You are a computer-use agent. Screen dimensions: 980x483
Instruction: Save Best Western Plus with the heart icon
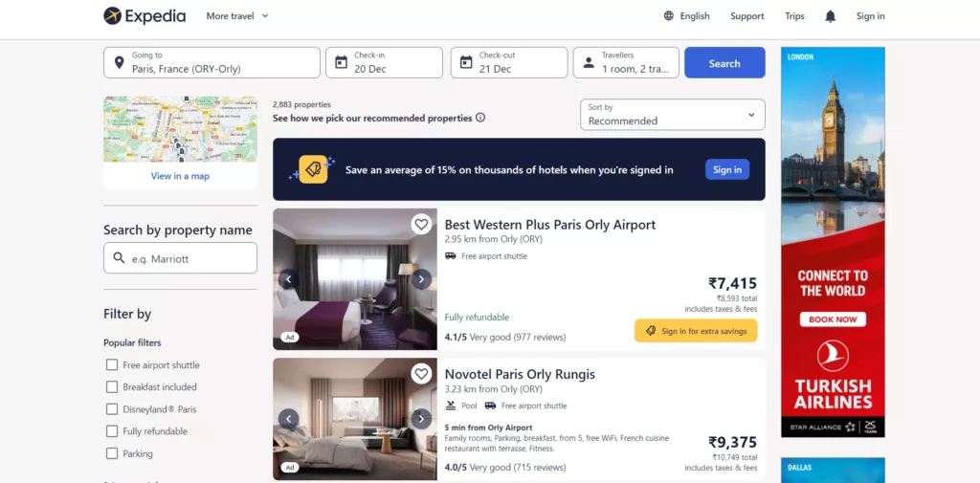pyautogui.click(x=421, y=224)
